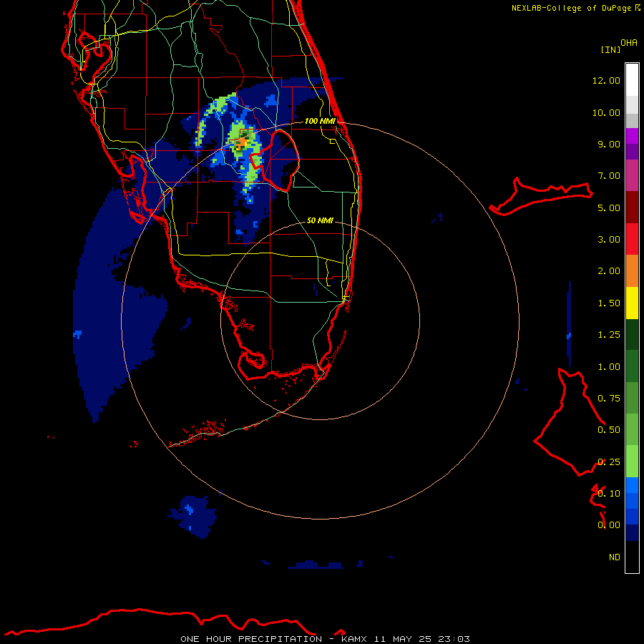
Task: Select the darkest green swatch beside 1.25
Action: pyautogui.click(x=632, y=334)
